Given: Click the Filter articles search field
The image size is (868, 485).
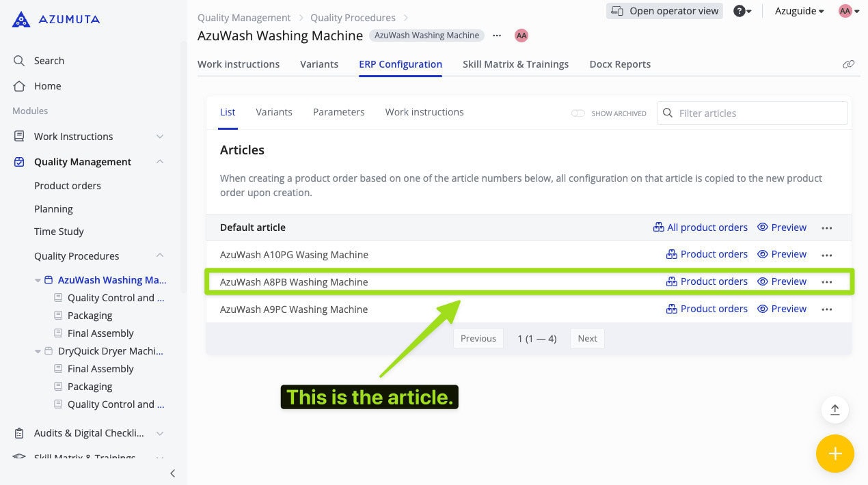Looking at the screenshot, I should pyautogui.click(x=759, y=113).
